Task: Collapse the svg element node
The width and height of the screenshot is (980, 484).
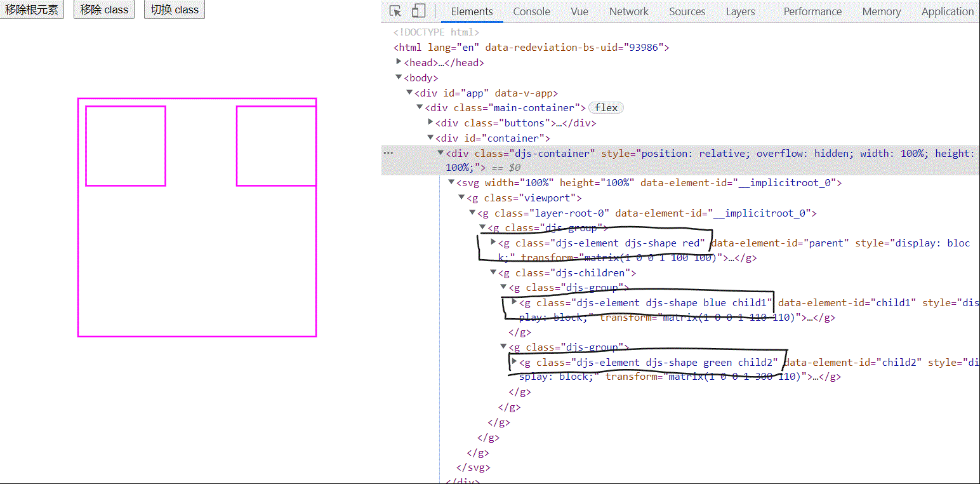Action: tap(451, 182)
